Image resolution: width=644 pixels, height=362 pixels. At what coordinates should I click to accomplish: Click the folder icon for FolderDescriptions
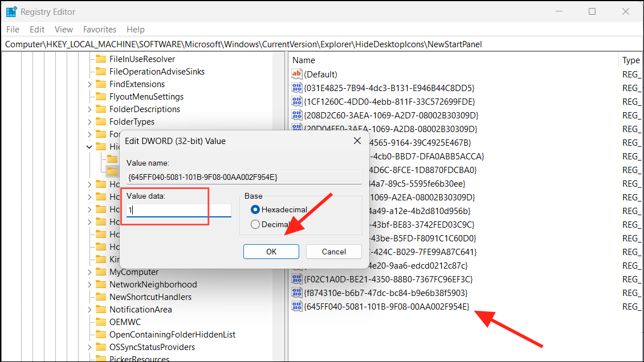(101, 109)
